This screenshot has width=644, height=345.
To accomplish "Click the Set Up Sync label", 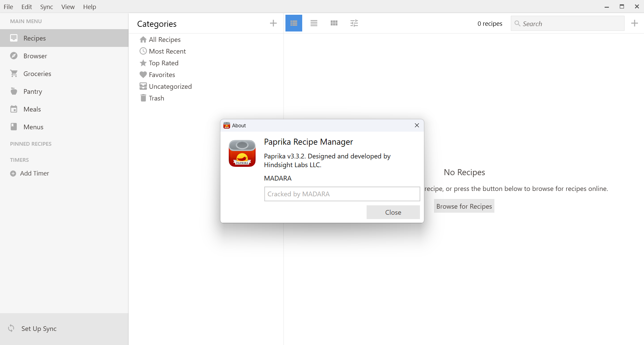I will click(39, 329).
